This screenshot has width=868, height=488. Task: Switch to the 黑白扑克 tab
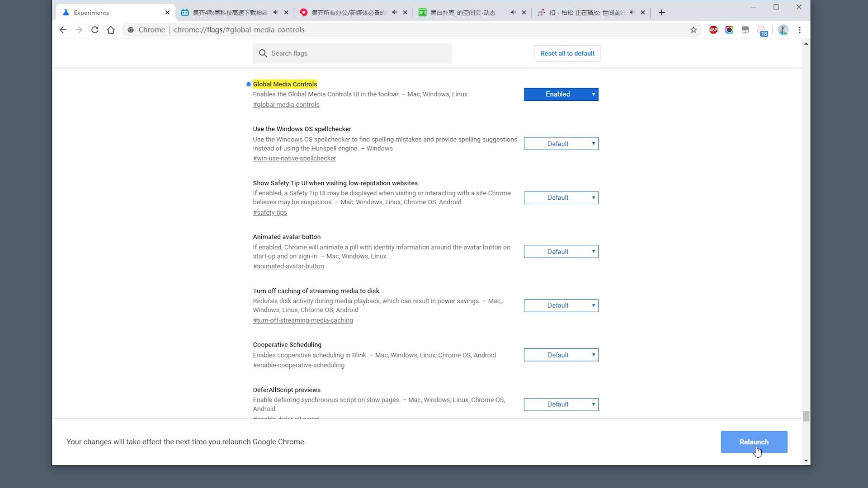coord(462,13)
